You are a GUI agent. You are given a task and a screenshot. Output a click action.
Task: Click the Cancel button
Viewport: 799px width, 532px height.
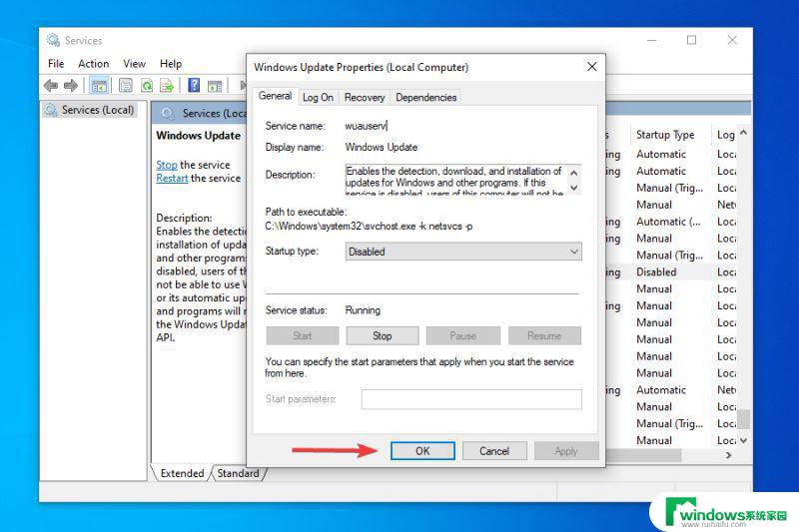[494, 451]
